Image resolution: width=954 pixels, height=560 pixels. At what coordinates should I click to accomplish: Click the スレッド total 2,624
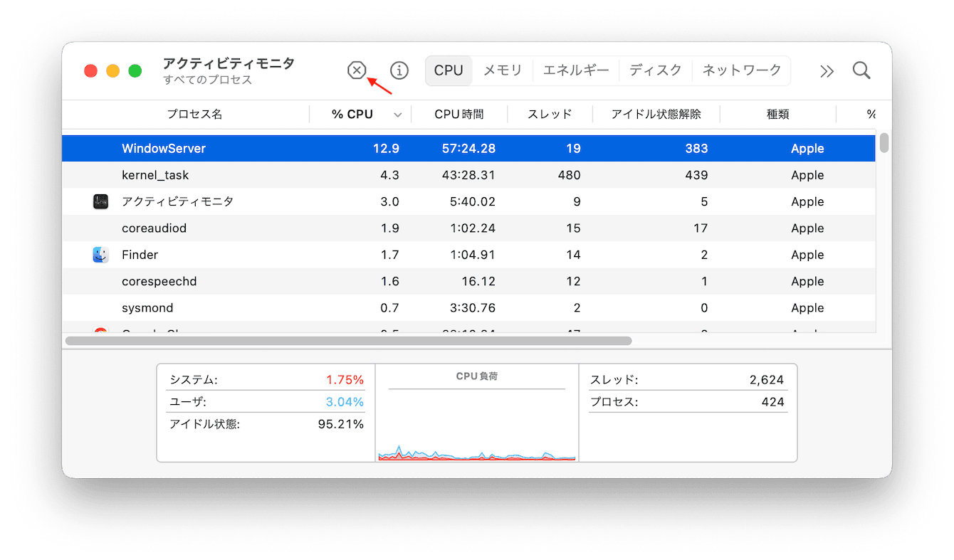[x=767, y=380]
